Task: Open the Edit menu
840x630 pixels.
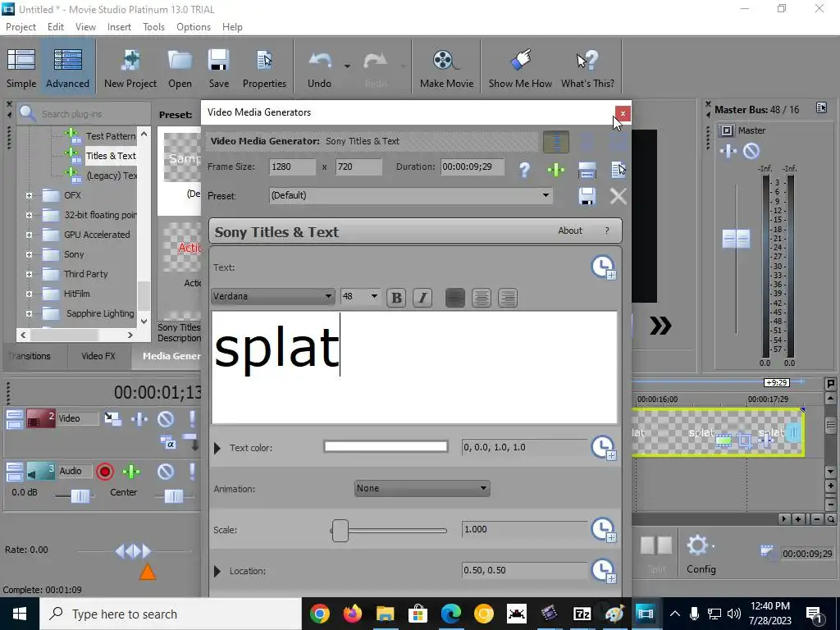Action: (56, 27)
